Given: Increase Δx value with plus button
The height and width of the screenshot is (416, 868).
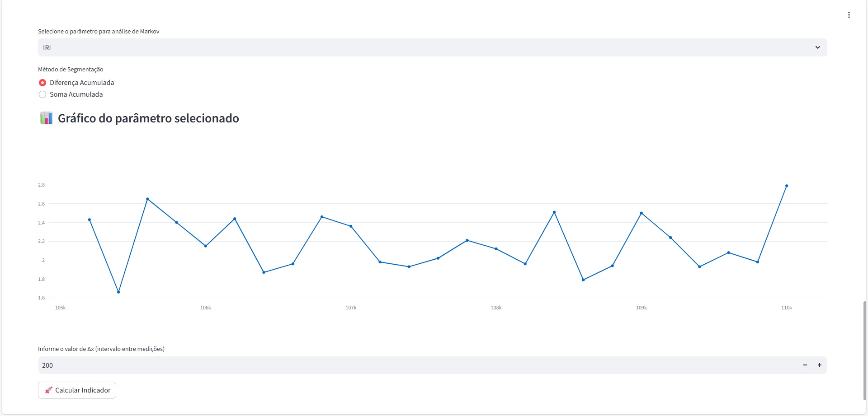Looking at the screenshot, I should point(819,365).
